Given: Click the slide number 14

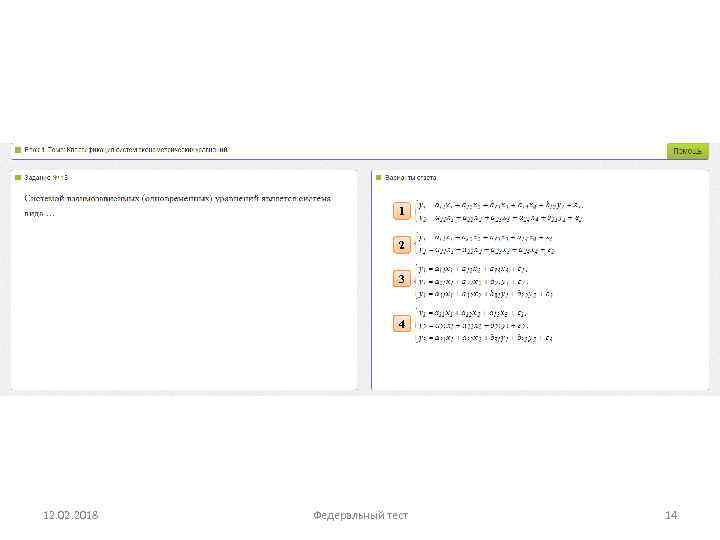Looking at the screenshot, I should (x=671, y=515).
